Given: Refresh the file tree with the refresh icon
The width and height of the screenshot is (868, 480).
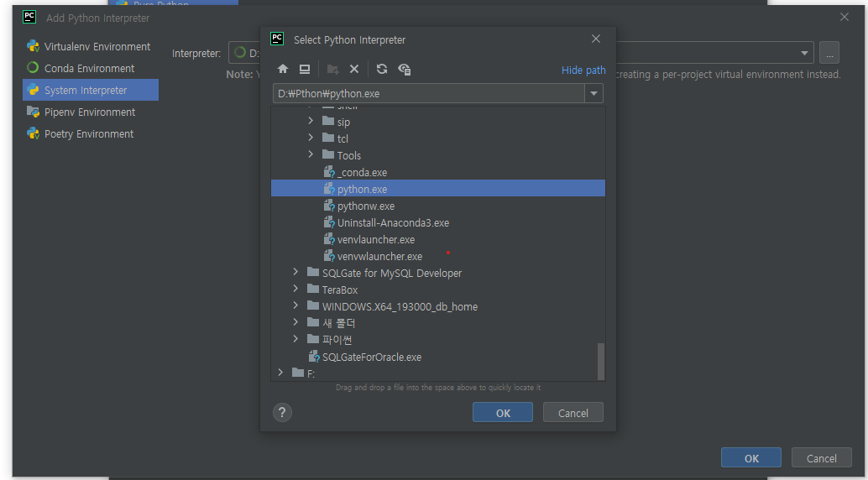Looking at the screenshot, I should [382, 69].
